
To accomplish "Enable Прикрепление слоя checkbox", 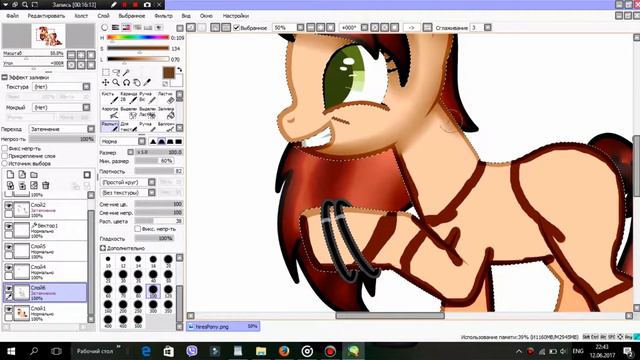I will tap(5, 156).
